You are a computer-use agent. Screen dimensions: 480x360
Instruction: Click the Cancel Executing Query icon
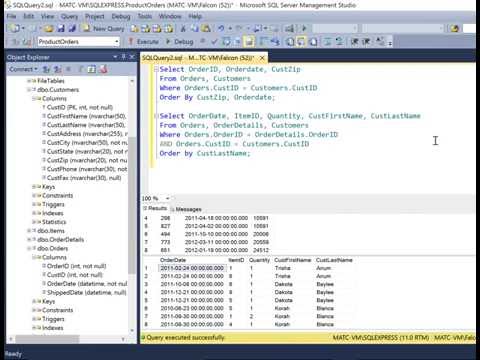click(202, 41)
